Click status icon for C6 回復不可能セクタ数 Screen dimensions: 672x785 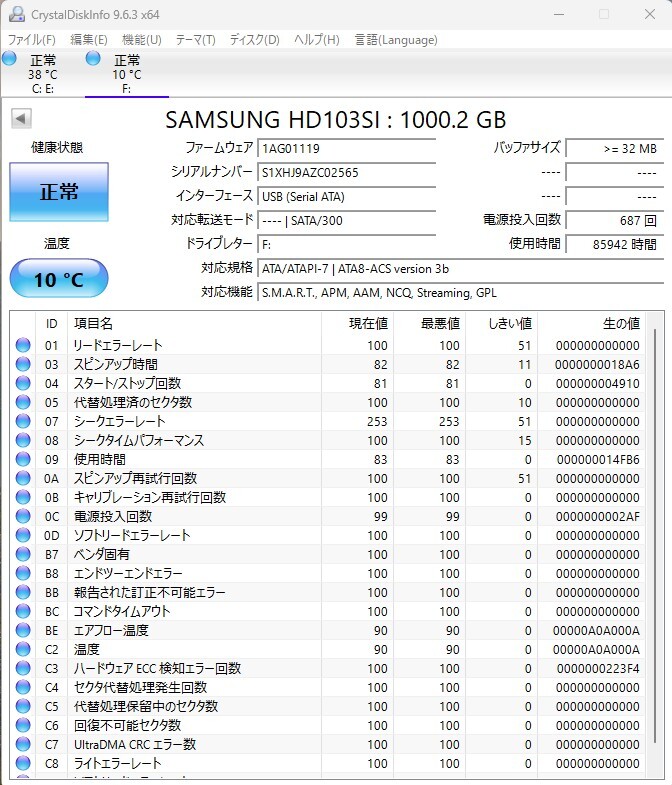coord(23,725)
